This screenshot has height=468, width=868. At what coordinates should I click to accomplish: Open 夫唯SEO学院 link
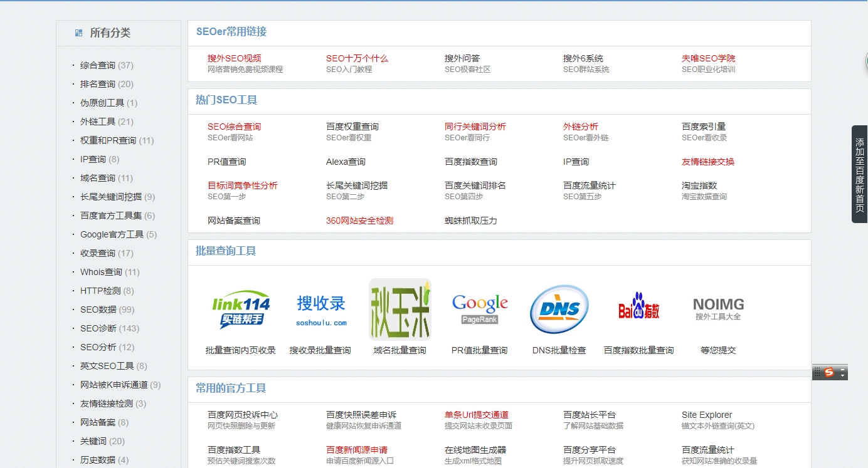tap(709, 58)
